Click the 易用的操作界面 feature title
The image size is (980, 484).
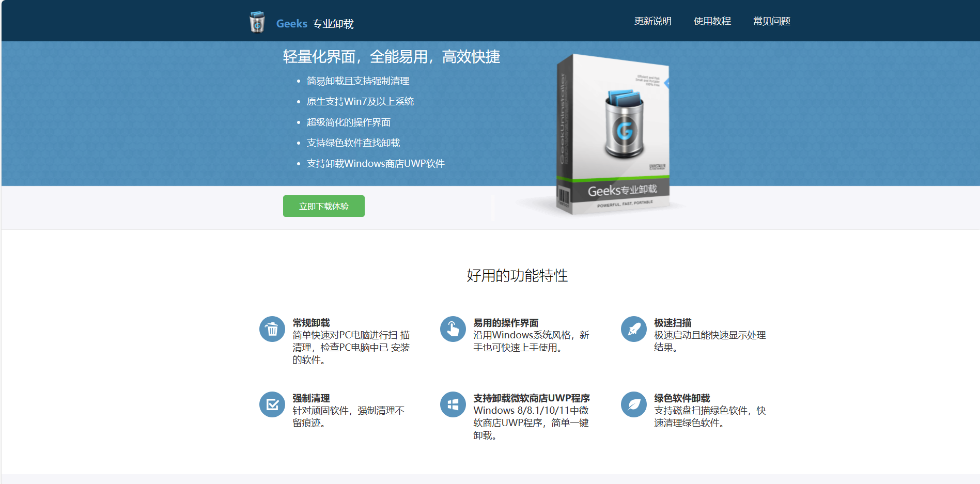(506, 323)
